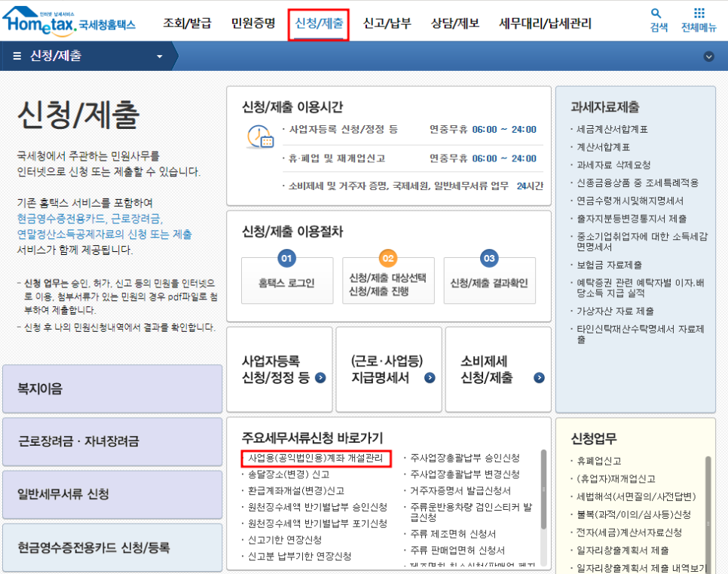Click the arrow icon on 사업자등록 신청/정정
Screen dimensions: 728x574
pyautogui.click(x=320, y=378)
